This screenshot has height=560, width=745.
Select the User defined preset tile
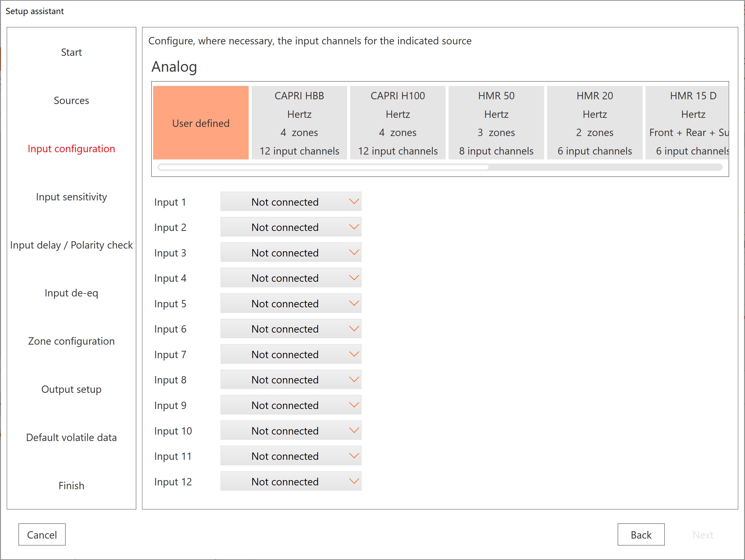point(201,123)
